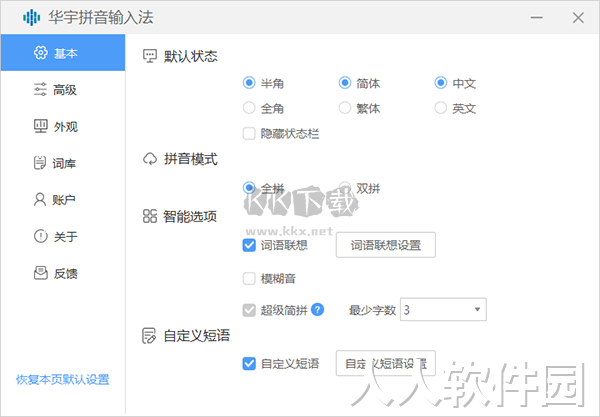The width and height of the screenshot is (600, 417).
Task: Click the monitor icon beside 外观
Action: click(x=41, y=126)
